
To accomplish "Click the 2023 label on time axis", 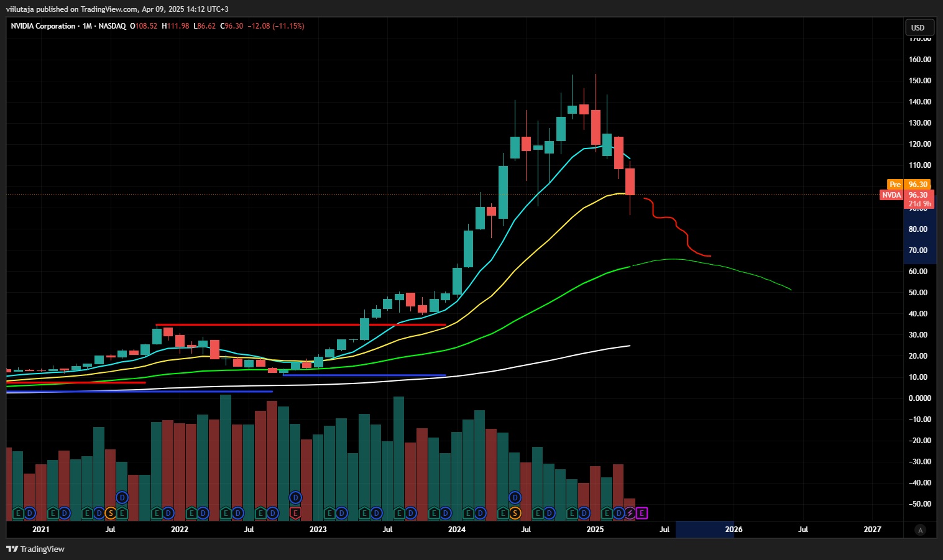I will point(318,530).
